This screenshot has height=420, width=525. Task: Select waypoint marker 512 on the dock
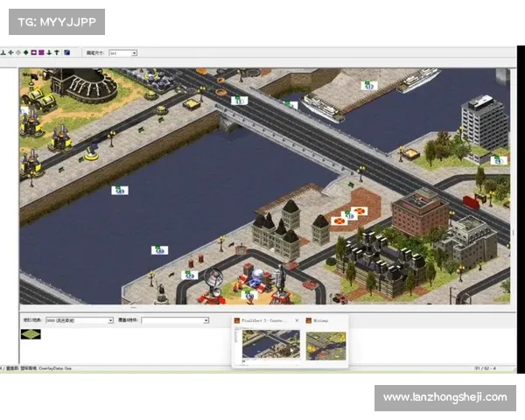coord(369,86)
